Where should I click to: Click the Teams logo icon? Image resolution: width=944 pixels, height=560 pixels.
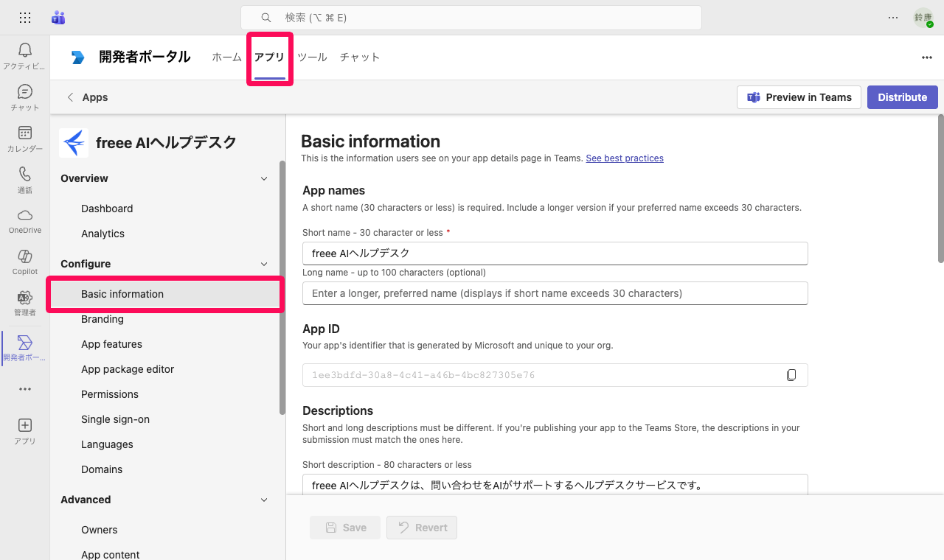point(58,18)
